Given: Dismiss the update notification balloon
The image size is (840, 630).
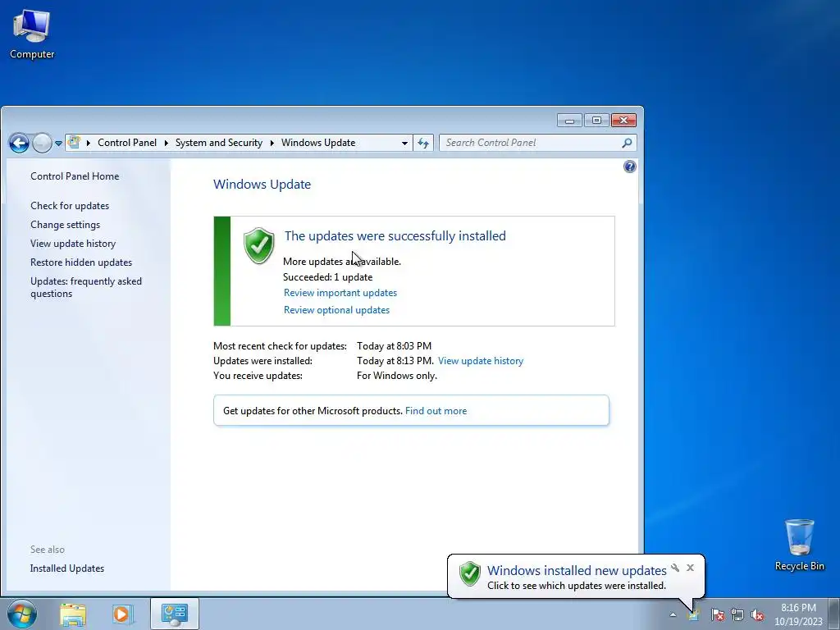Looking at the screenshot, I should (x=690, y=568).
